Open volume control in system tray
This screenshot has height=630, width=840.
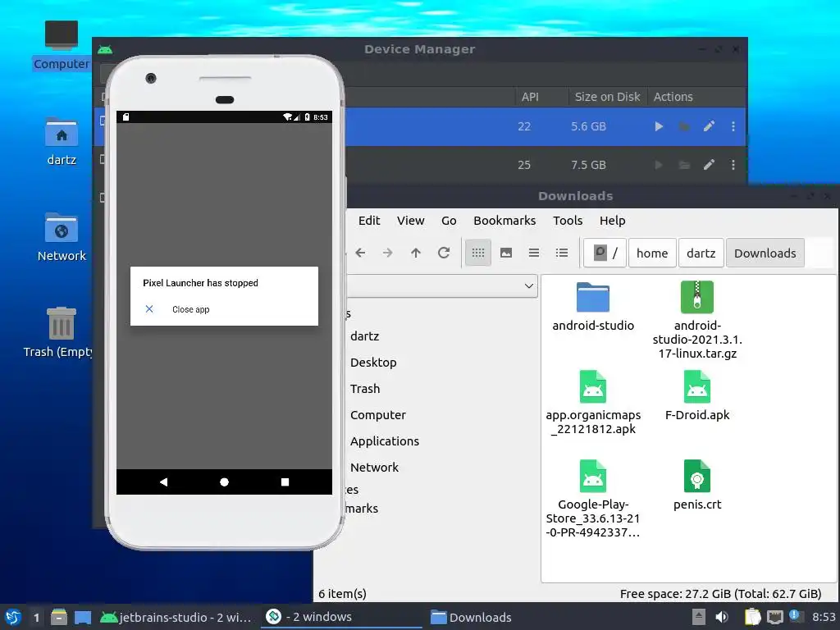[x=722, y=617]
